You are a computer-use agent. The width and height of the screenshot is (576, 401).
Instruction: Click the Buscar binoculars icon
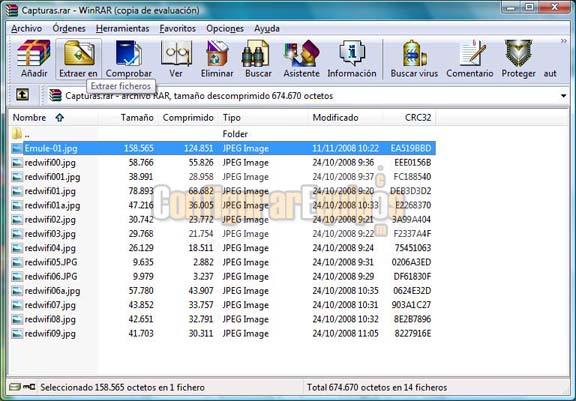pos(256,53)
